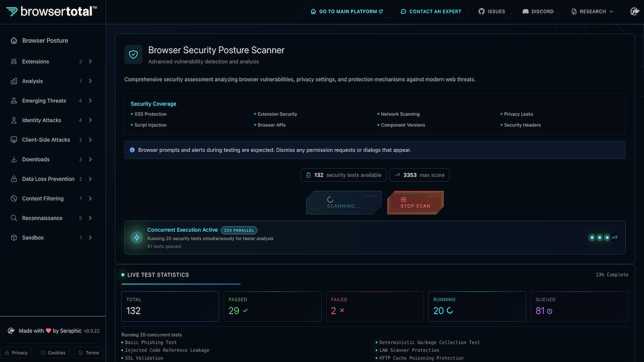Click the green checkmark in Passed card

click(x=246, y=311)
